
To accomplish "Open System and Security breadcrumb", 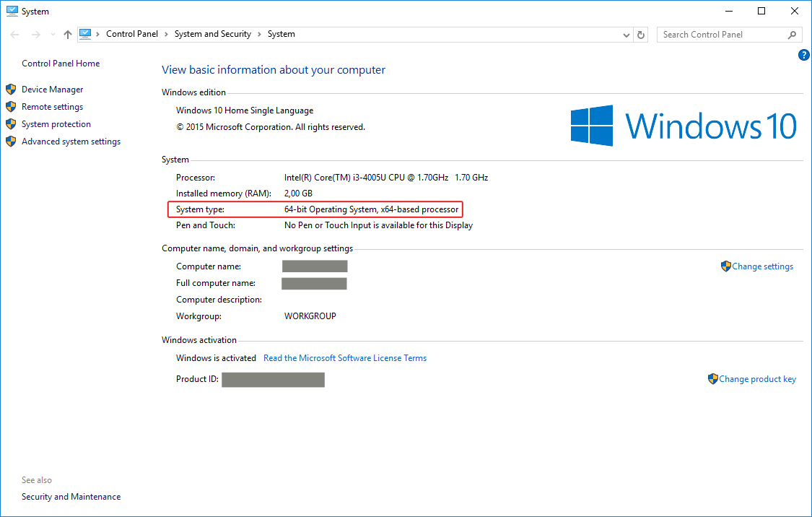I will (x=213, y=34).
